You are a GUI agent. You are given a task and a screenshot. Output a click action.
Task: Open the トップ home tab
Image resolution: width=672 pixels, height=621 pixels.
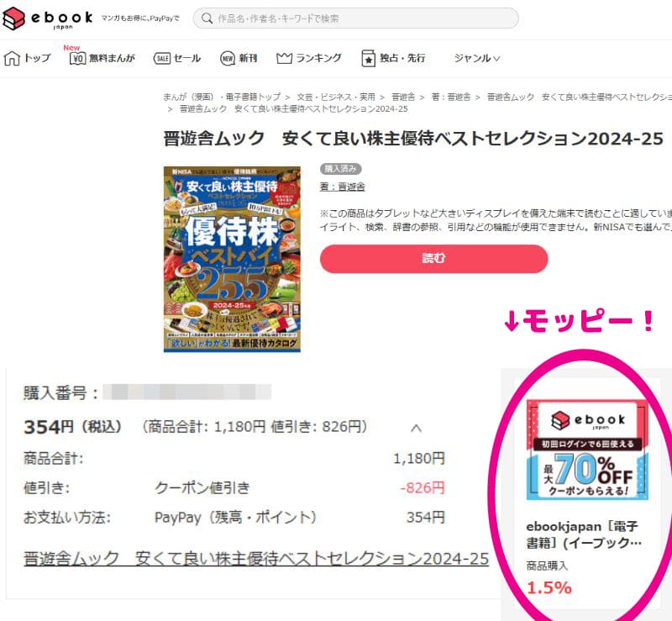(28, 58)
